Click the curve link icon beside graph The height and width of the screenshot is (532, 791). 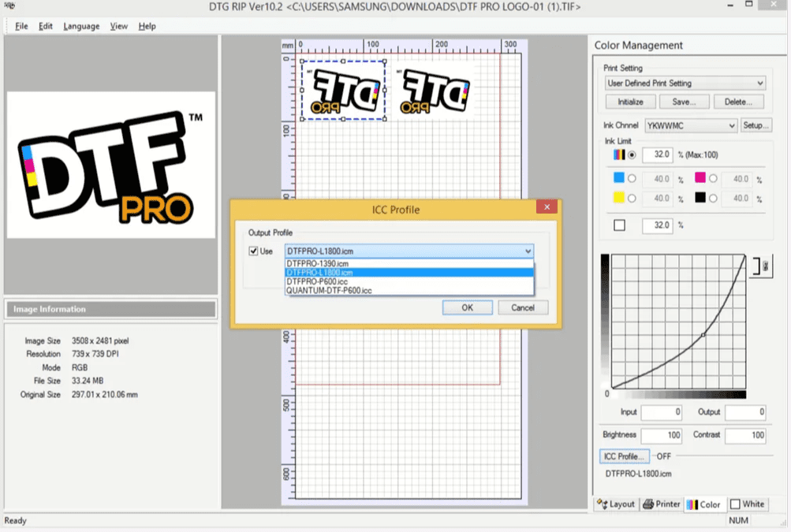pyautogui.click(x=762, y=267)
